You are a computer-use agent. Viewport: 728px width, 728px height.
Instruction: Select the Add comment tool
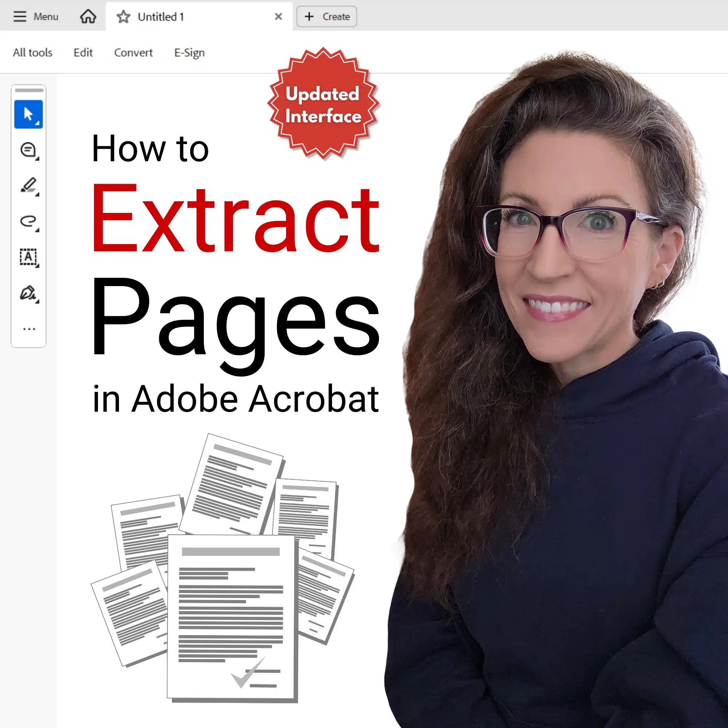[x=29, y=150]
